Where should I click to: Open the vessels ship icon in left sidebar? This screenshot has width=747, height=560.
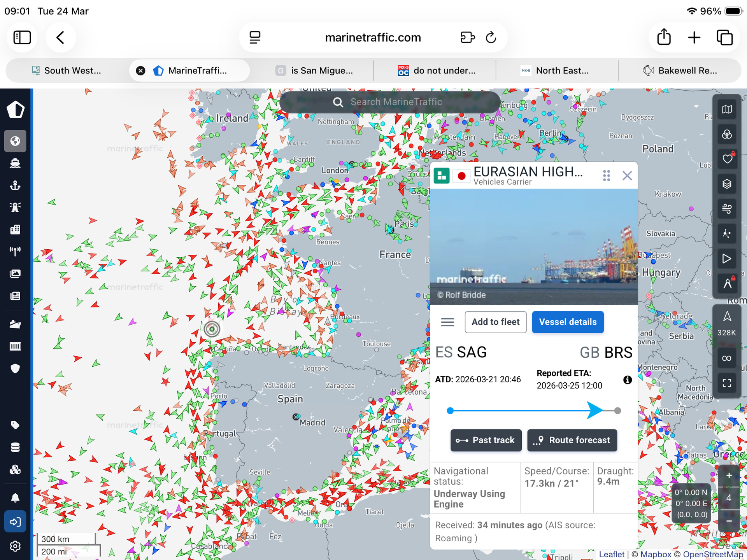15,163
